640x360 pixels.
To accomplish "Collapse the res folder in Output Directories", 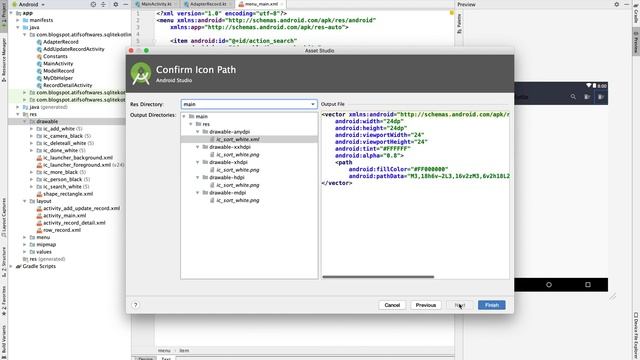I will (191, 124).
